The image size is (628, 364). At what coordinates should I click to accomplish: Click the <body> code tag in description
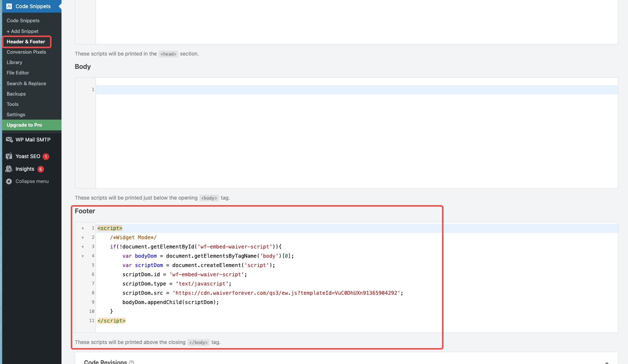209,198
